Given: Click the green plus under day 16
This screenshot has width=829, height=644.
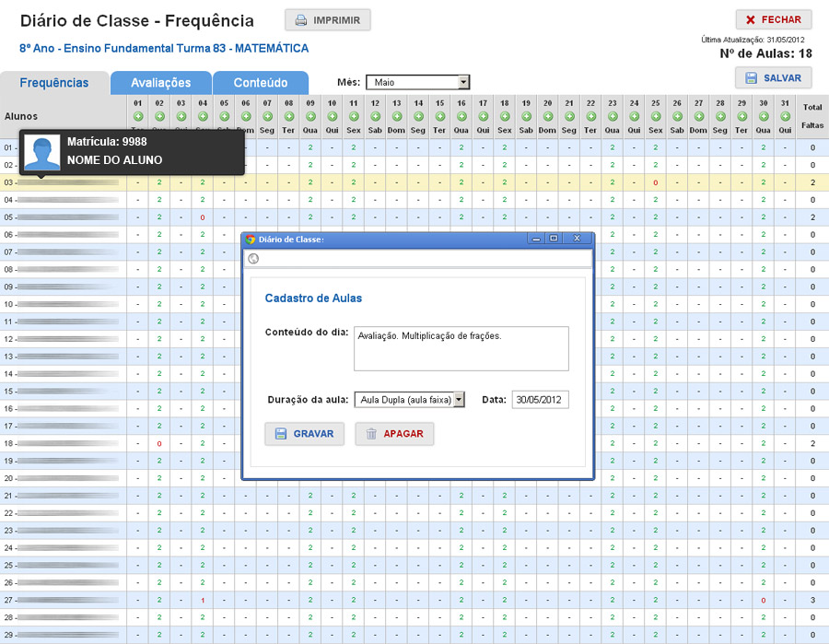Looking at the screenshot, I should (461, 116).
